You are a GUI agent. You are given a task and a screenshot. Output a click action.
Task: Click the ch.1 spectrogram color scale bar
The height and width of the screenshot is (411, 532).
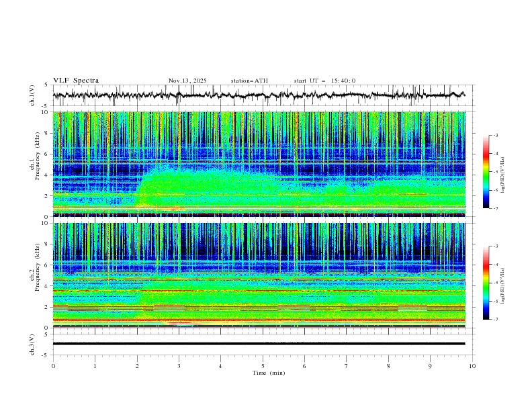tap(486, 171)
